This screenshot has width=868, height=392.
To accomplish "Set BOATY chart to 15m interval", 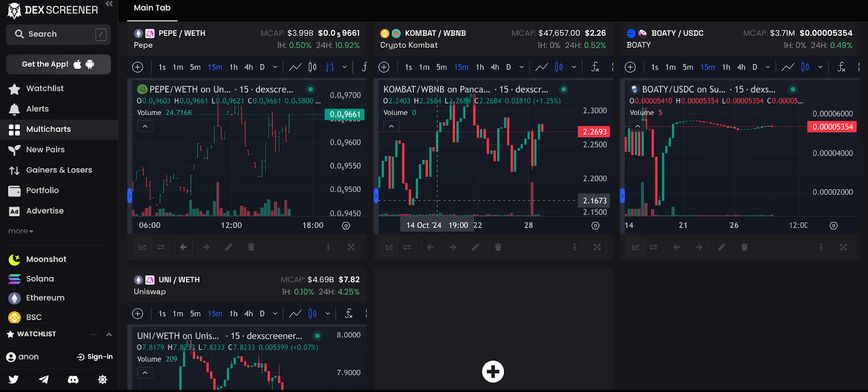I will [x=707, y=67].
